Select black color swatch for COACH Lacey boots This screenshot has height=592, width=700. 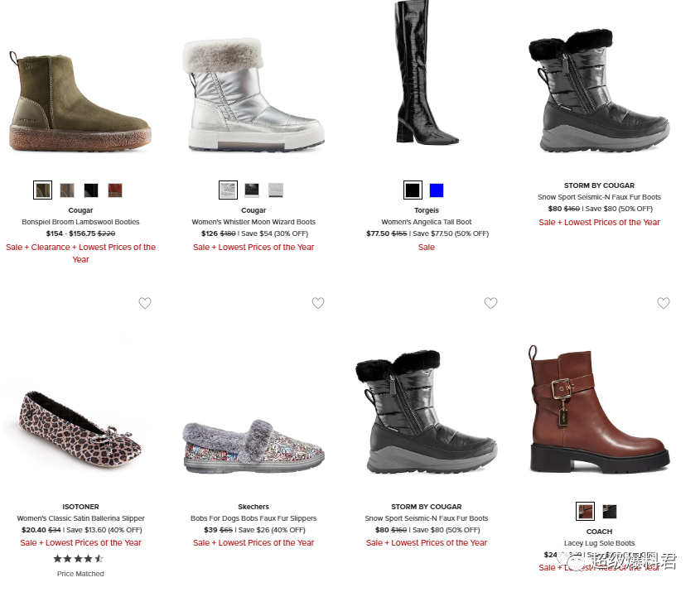coord(610,511)
